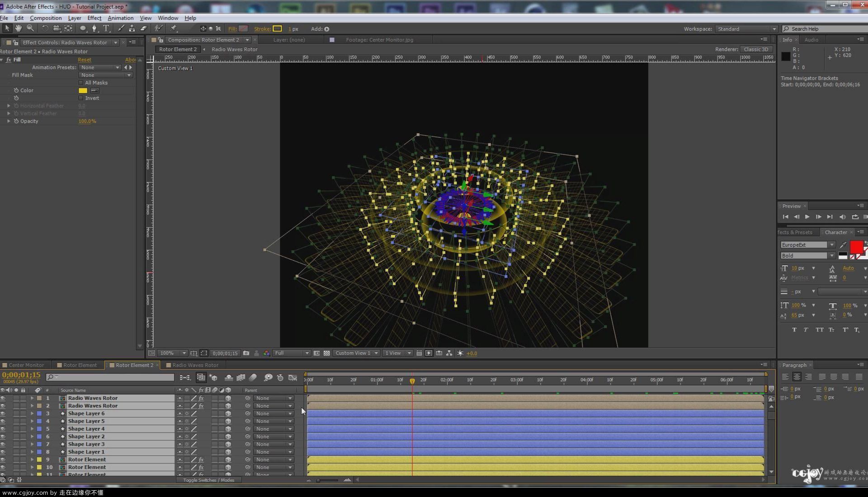Image resolution: width=868 pixels, height=497 pixels.
Task: Open the Effect menu
Action: click(x=94, y=18)
